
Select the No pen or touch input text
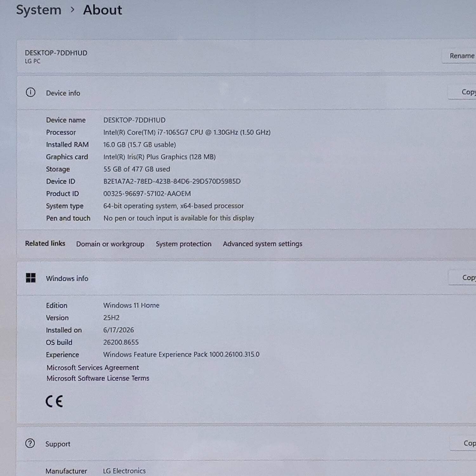click(x=179, y=218)
